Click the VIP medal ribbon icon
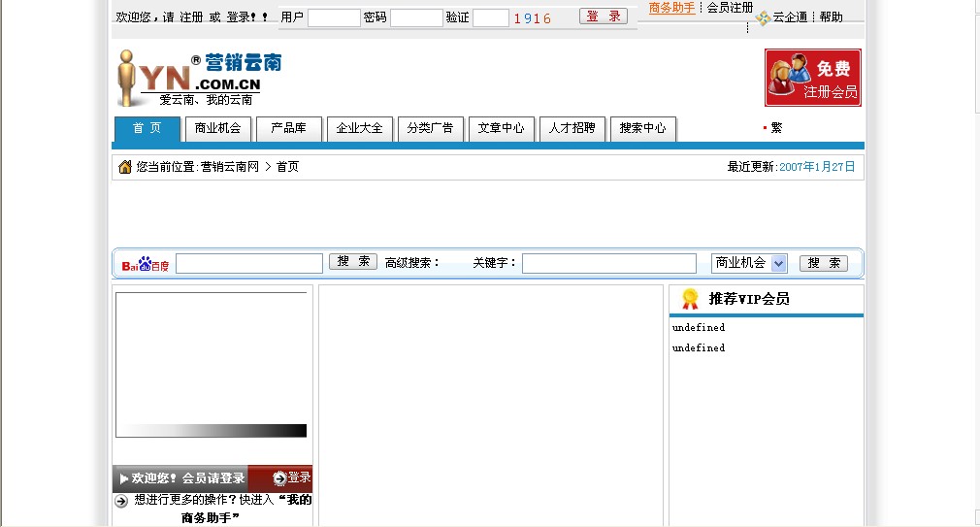This screenshot has width=980, height=527. click(x=690, y=299)
